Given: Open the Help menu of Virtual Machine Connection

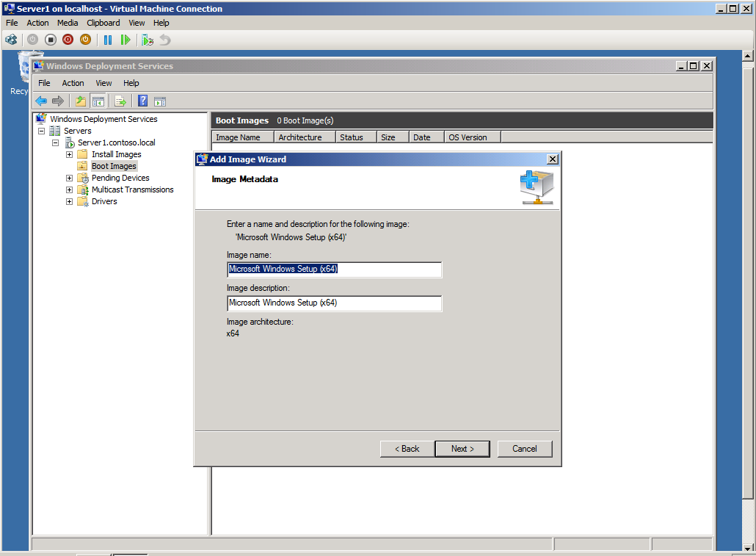Looking at the screenshot, I should pos(161,23).
